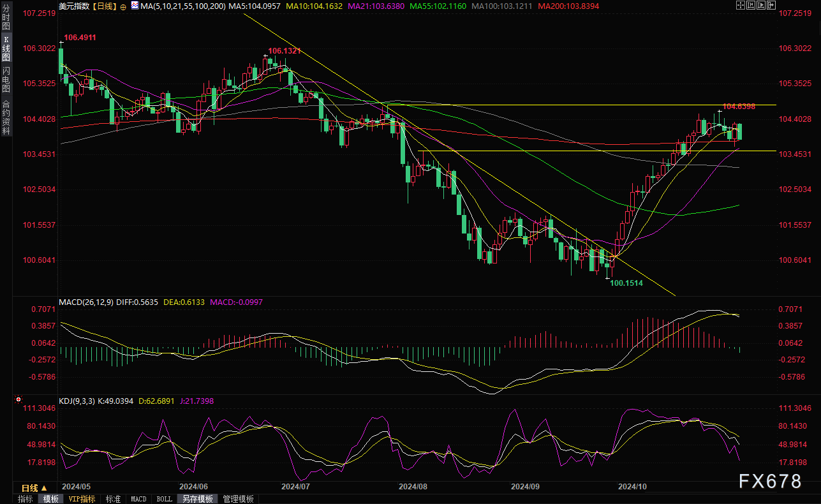Image resolution: width=821 pixels, height=504 pixels.
Task: Click the play-forward chart icon
Action: click(x=762, y=6)
